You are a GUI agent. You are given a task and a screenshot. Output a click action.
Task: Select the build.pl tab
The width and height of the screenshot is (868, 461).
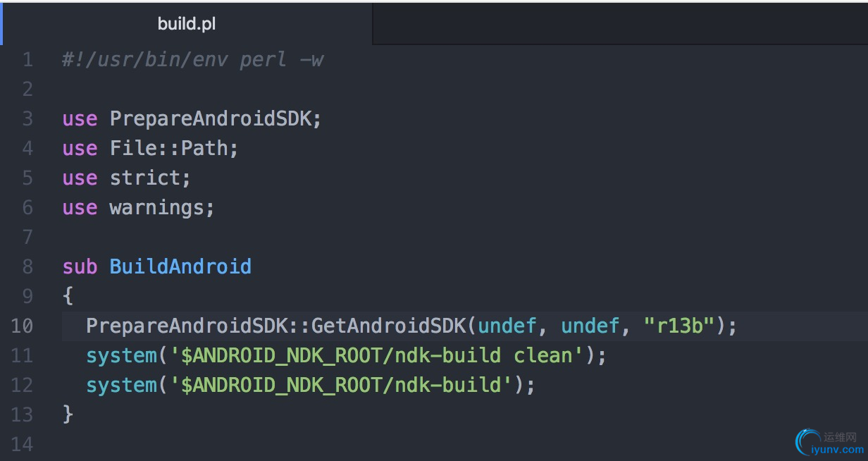pos(187,24)
